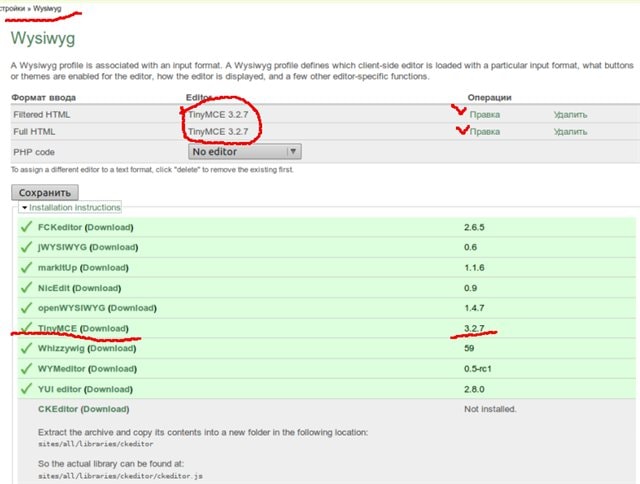
Task: Click the FCKeditor installed checkmark icon
Action: point(26,226)
